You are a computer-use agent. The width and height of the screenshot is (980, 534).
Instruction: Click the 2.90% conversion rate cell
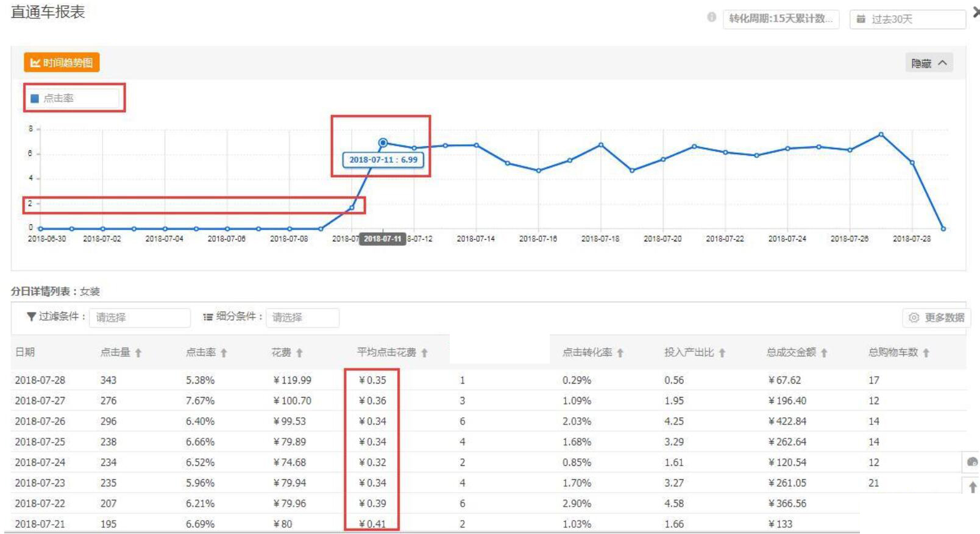[577, 504]
